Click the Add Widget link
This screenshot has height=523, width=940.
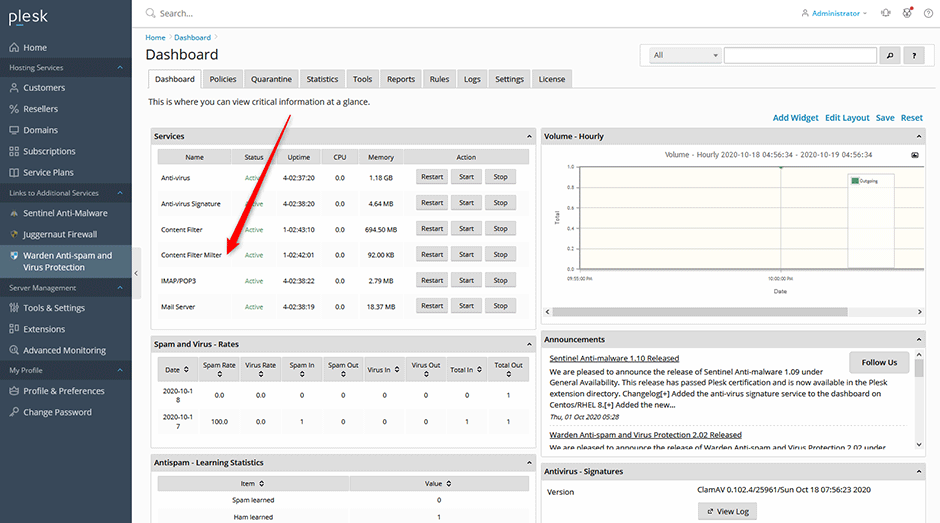coord(795,118)
